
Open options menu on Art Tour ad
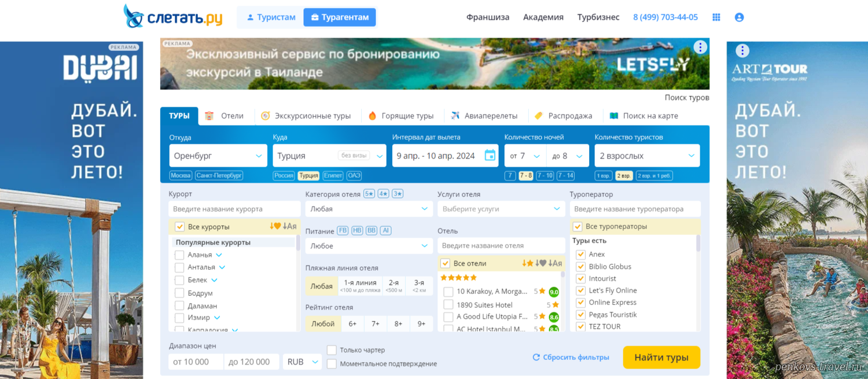coord(742,51)
